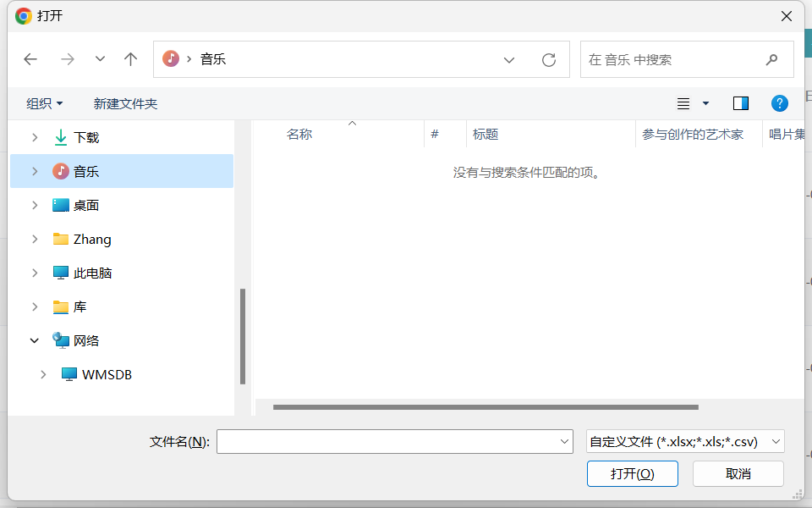The width and height of the screenshot is (812, 508).
Task: Toggle the preview pane
Action: click(741, 103)
